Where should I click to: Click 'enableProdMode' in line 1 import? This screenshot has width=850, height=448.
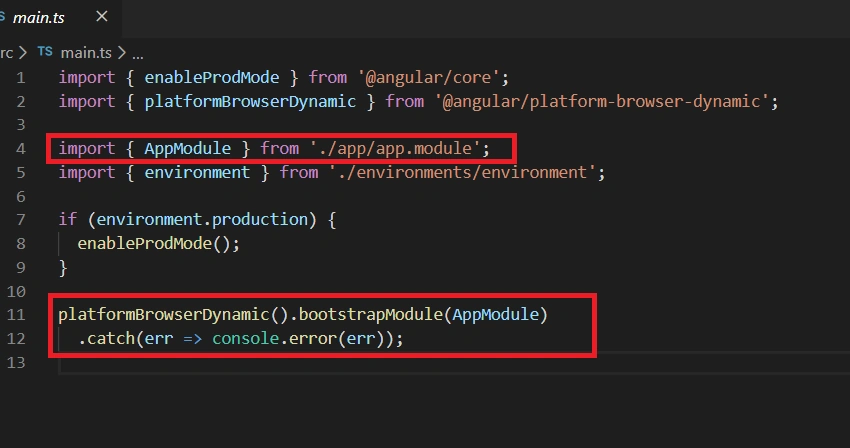pyautogui.click(x=211, y=78)
